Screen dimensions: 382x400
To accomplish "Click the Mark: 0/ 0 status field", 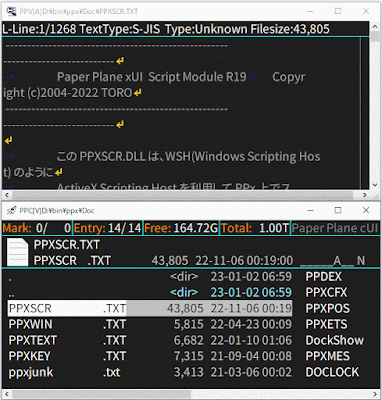I will coord(37,228).
